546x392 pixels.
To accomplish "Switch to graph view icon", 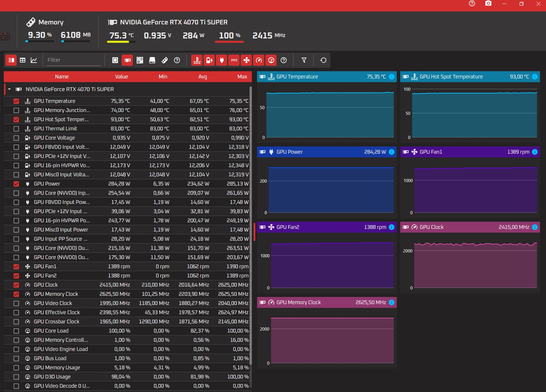I will click(x=34, y=60).
